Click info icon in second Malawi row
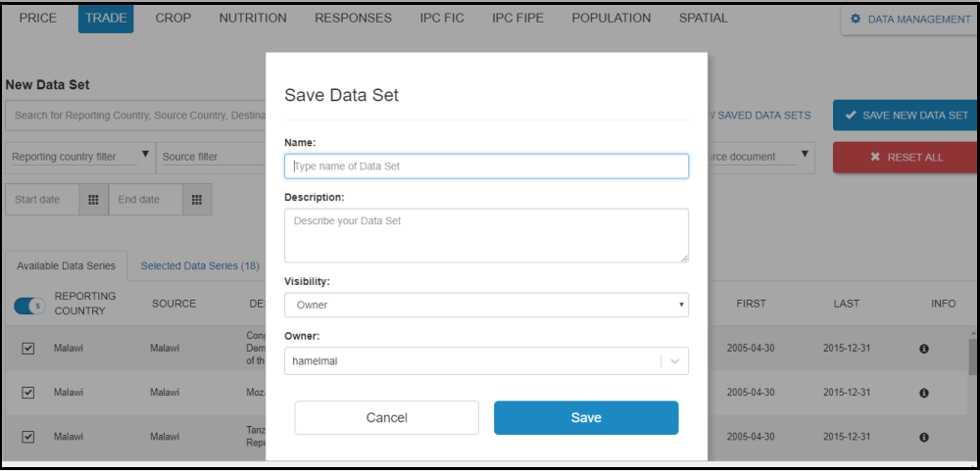 (x=923, y=393)
